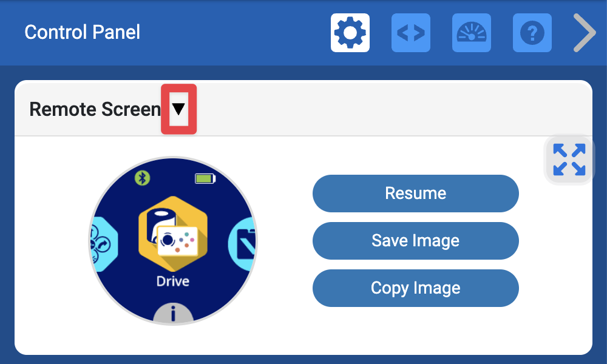
Task: Click the Control Panel title
Action: (x=82, y=32)
